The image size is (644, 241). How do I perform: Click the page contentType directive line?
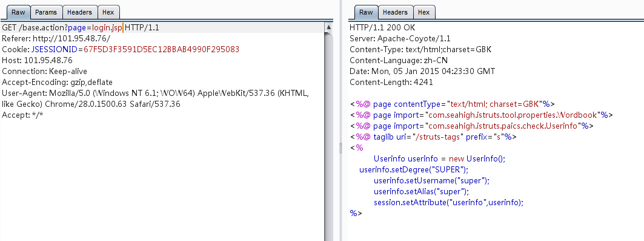pos(452,104)
